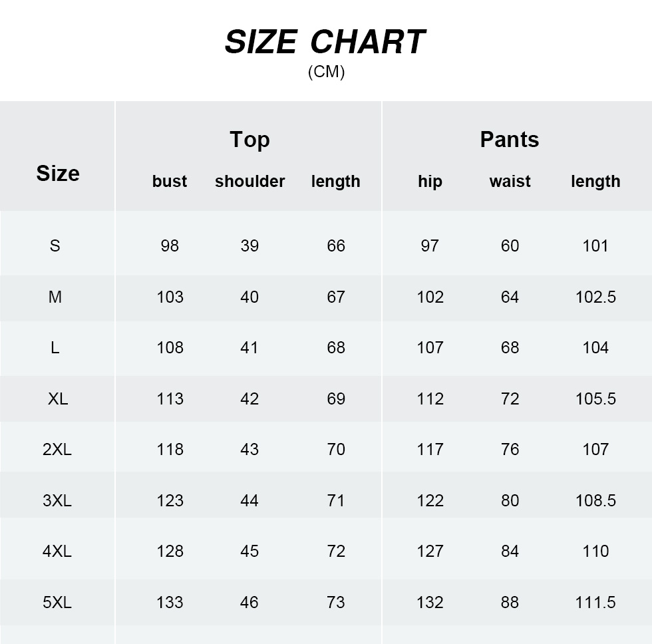Viewport: 652px width, 644px height.
Task: Click waist value 84 for 4XL
Action: pyautogui.click(x=510, y=551)
